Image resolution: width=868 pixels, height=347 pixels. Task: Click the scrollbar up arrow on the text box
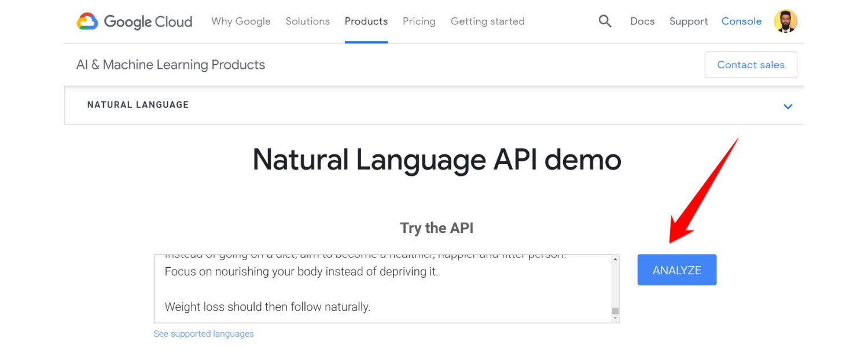pyautogui.click(x=613, y=259)
